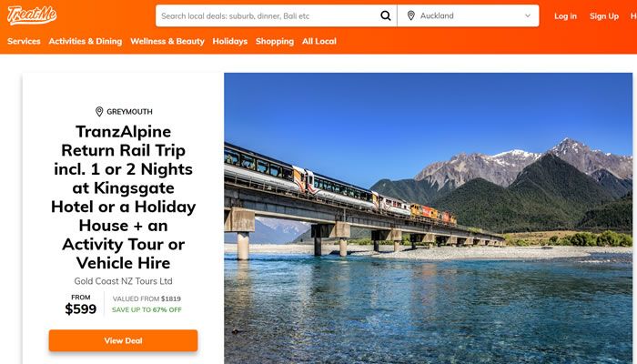This screenshot has width=637, height=364.
Task: Click the View Deal button
Action: (x=123, y=340)
